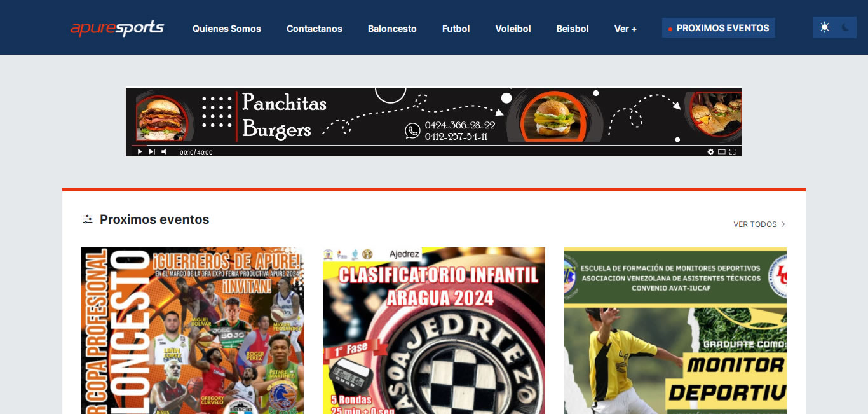The image size is (868, 414).
Task: Open the Baloncesto section
Action: [392, 29]
